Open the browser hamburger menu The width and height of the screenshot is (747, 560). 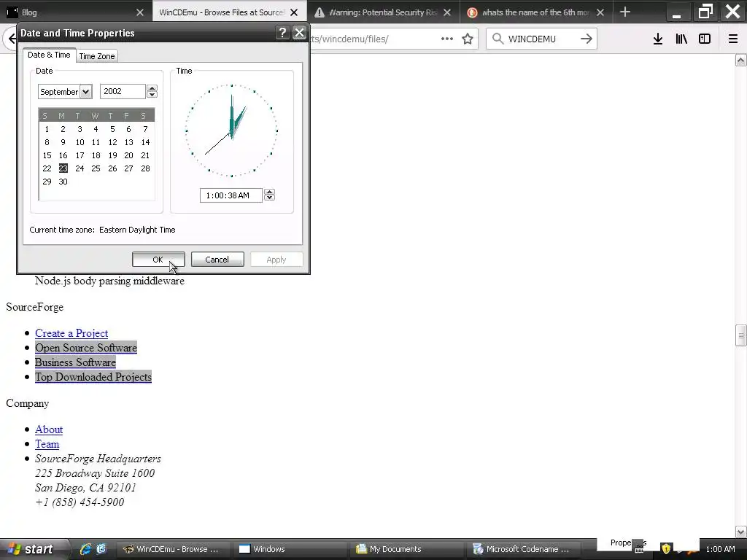coord(732,39)
